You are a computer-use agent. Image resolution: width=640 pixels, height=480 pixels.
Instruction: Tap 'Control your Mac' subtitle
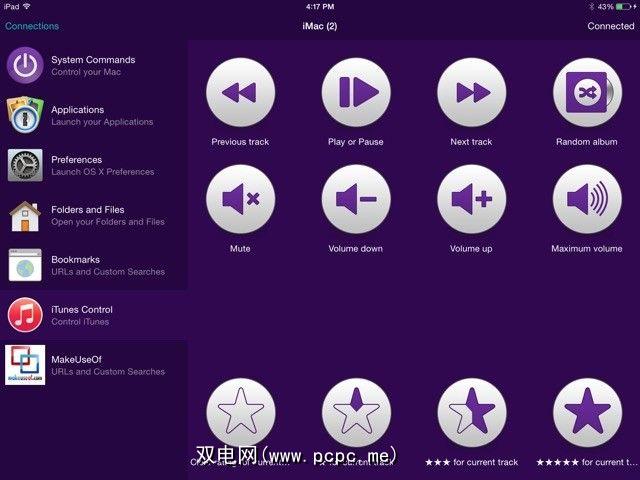[86, 72]
